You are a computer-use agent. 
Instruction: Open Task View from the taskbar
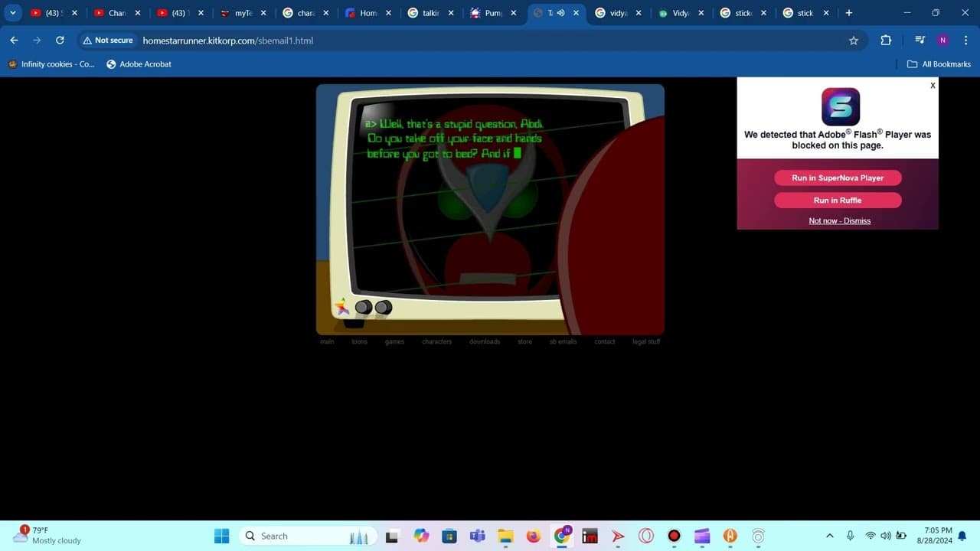point(391,536)
